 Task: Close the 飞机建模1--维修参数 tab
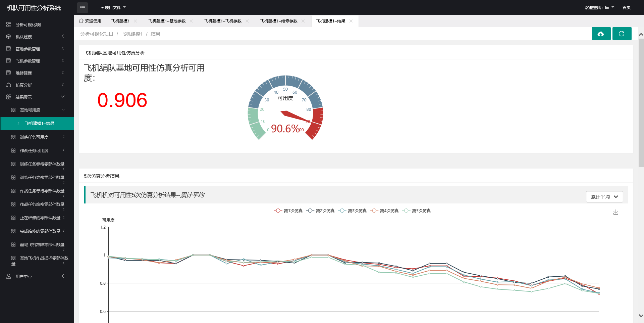tap(303, 21)
